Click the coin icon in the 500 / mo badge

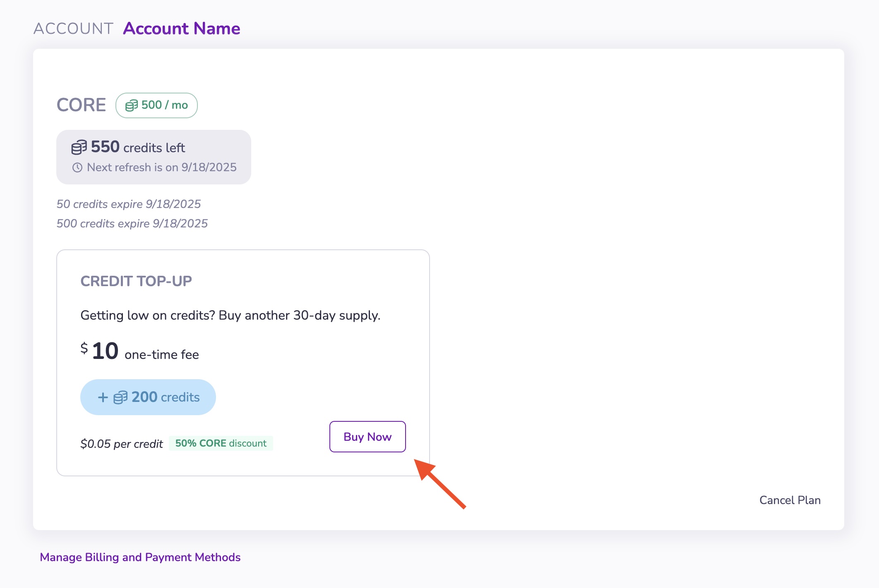click(x=132, y=105)
